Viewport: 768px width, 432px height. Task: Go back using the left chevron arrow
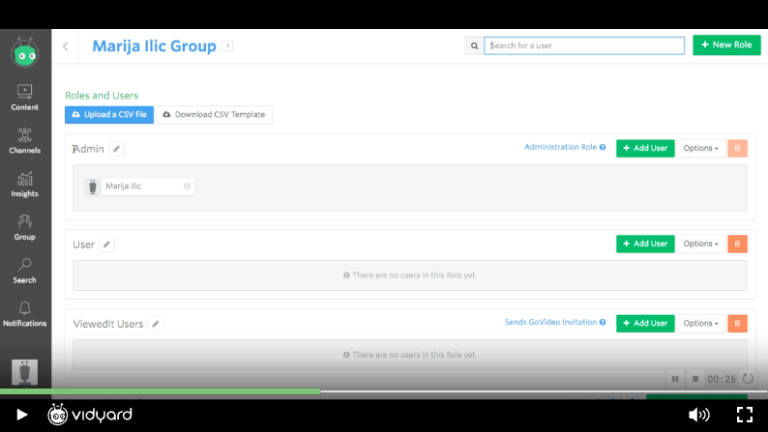pos(66,46)
